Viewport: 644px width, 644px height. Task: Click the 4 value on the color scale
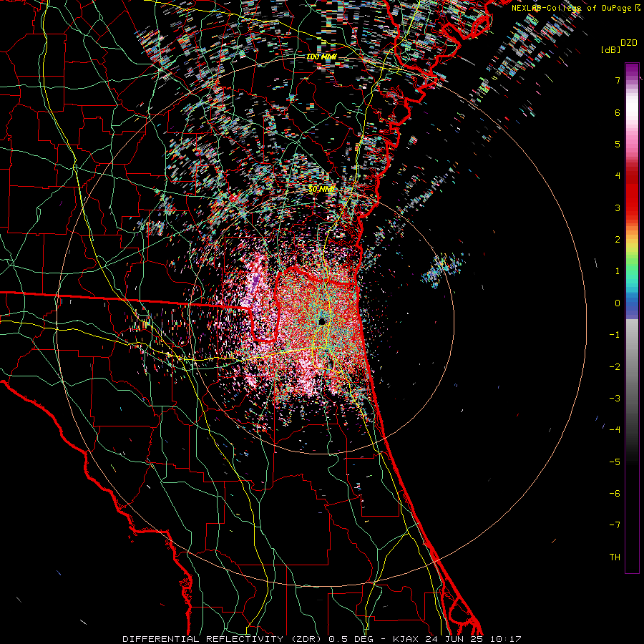[618, 176]
